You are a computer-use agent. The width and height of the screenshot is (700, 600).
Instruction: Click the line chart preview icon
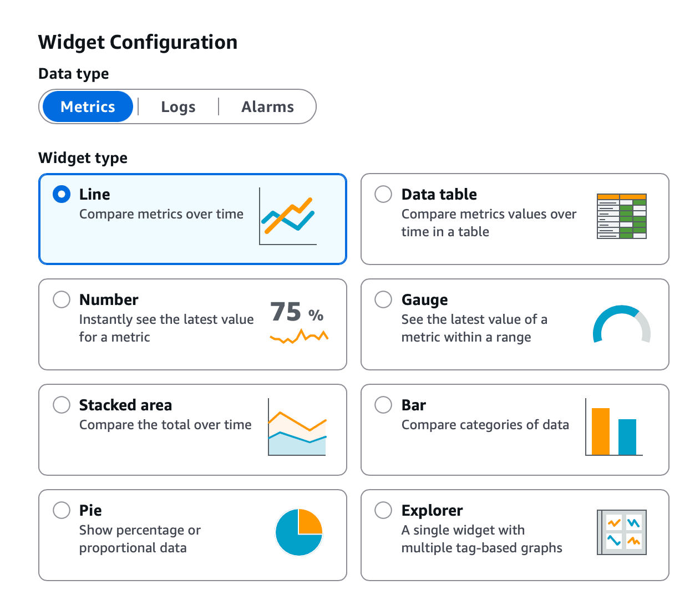pos(287,216)
